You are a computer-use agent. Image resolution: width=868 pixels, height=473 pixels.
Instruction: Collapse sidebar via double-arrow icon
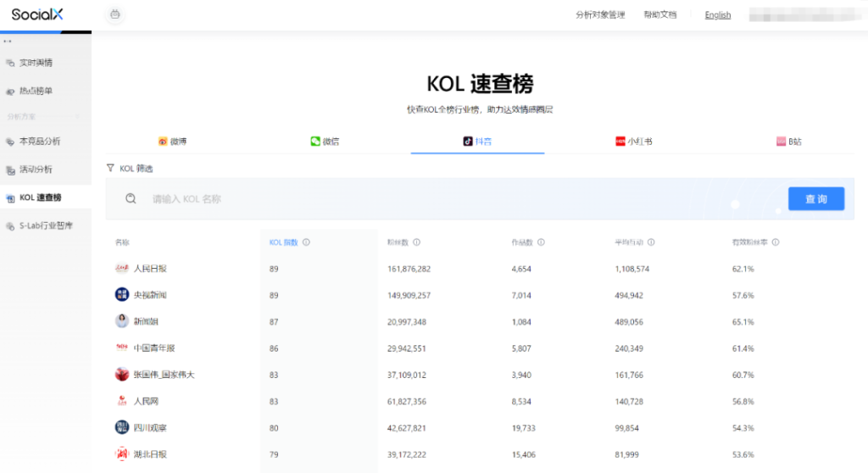7,42
